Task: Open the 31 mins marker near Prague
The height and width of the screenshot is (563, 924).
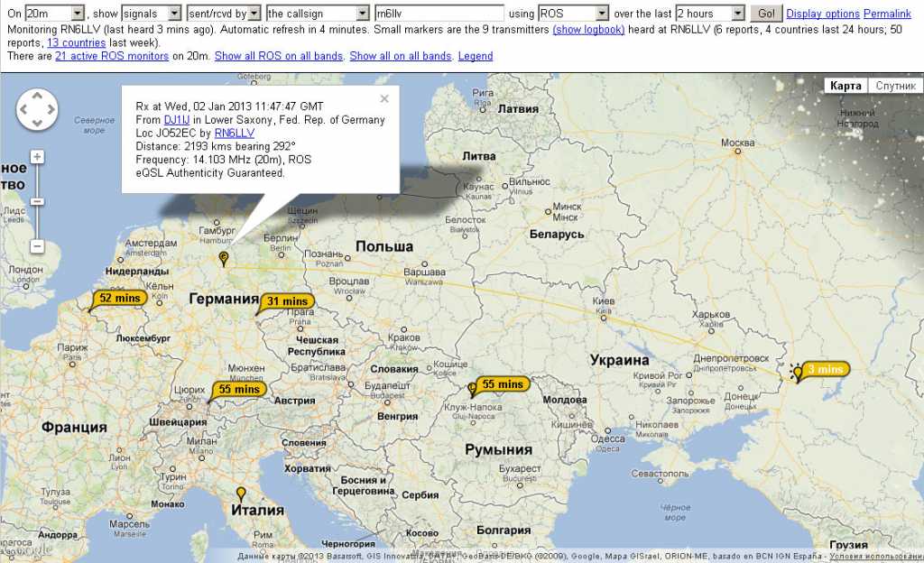Action: (287, 301)
